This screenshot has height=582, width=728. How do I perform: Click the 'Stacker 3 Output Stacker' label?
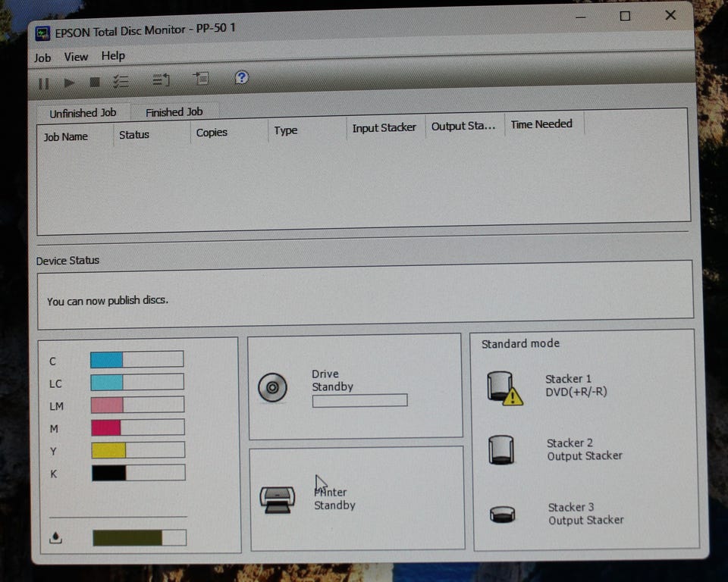pyautogui.click(x=586, y=514)
